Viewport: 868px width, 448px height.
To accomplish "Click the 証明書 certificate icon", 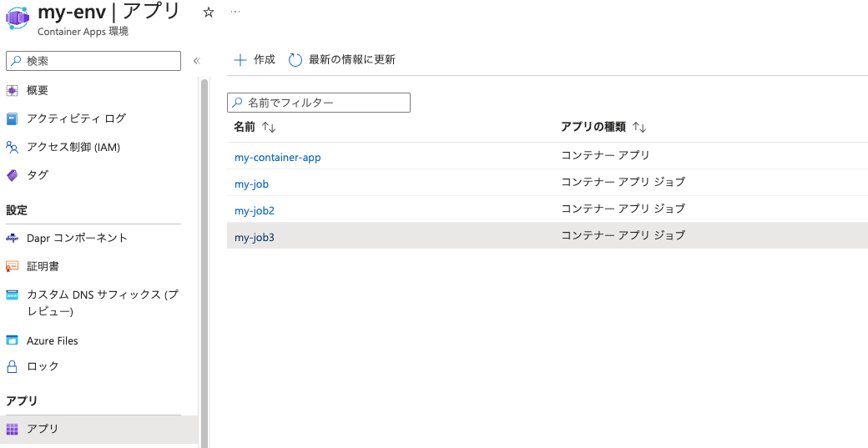I will (x=12, y=267).
